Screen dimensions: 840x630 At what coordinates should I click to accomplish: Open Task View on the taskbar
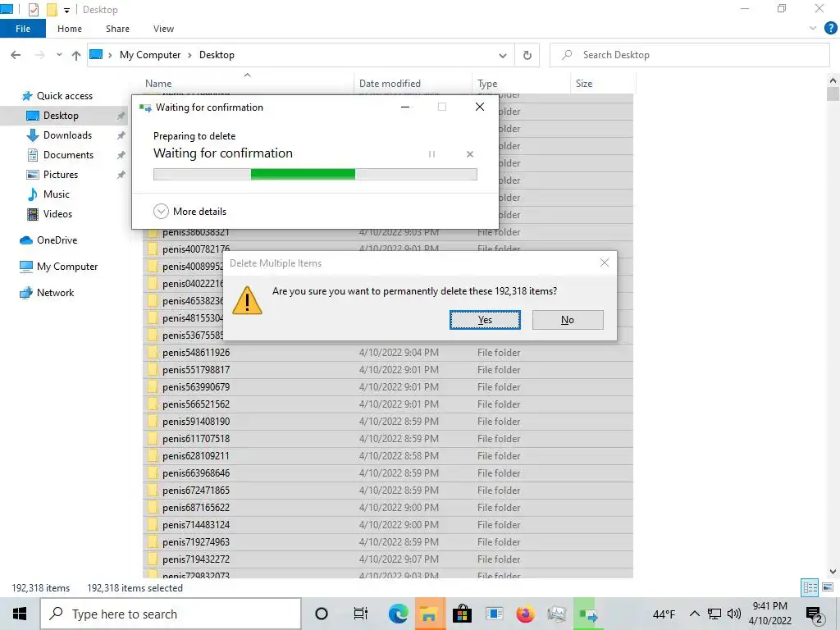tap(361, 614)
